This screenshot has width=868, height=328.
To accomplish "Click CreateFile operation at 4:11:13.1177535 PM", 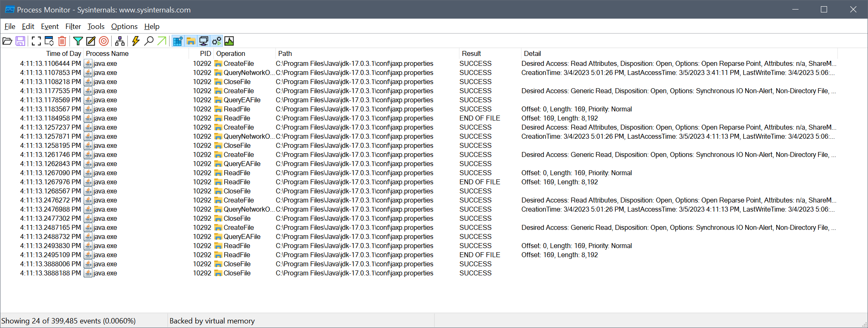I will click(x=239, y=91).
